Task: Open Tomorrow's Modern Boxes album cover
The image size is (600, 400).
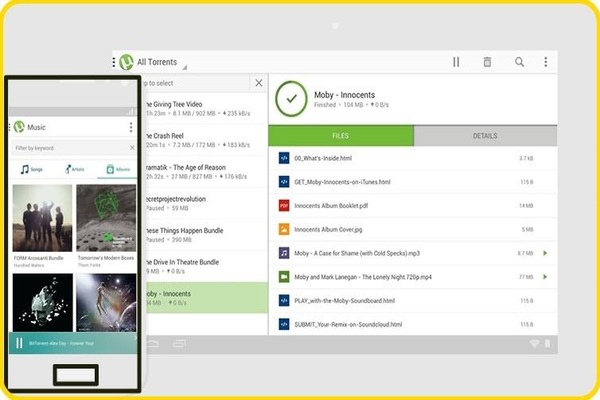Action: pos(106,218)
